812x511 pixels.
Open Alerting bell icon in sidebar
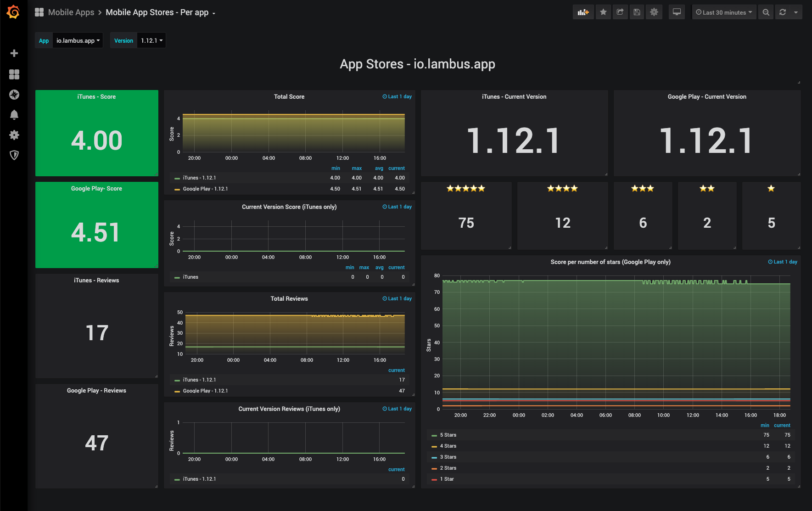(x=14, y=115)
